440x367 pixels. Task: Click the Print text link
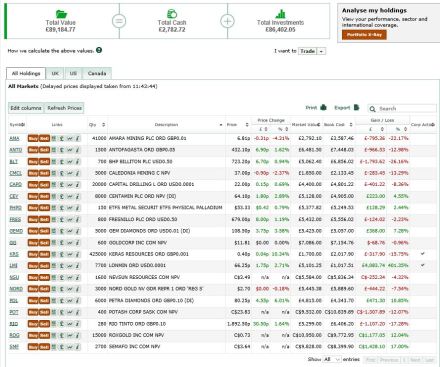coord(311,108)
